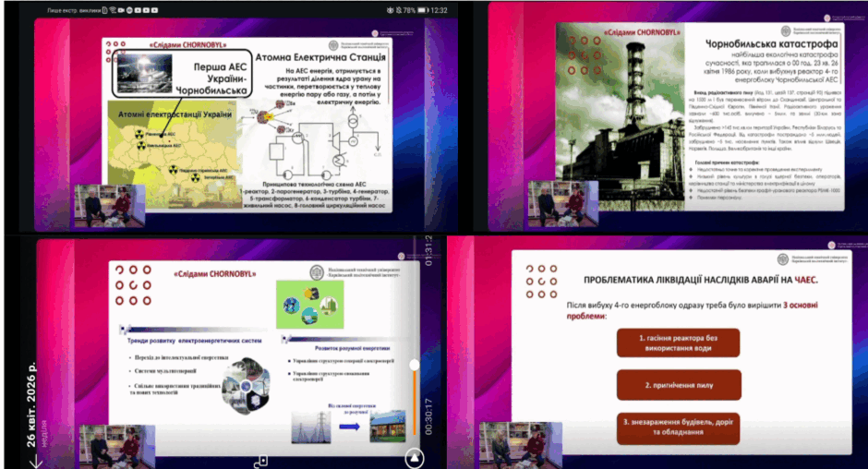Click the orange played section of the seek bar
Screen dimensions: 868x469
pos(414,403)
